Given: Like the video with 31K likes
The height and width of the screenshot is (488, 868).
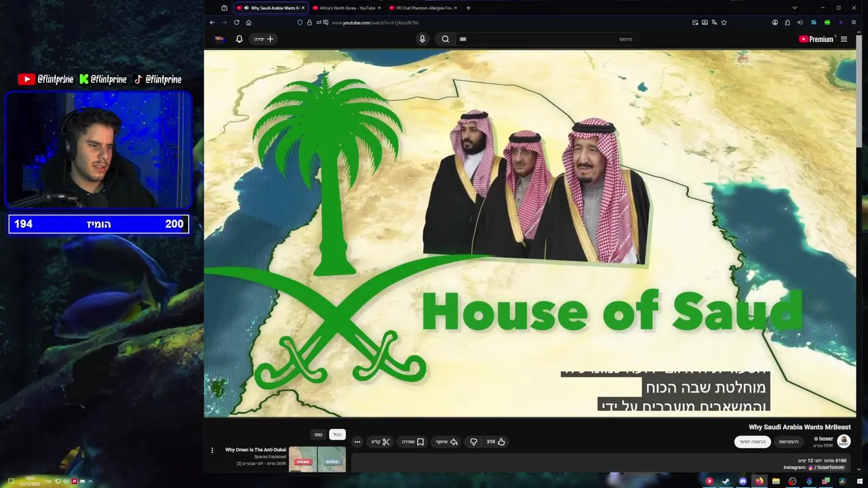Looking at the screenshot, I should (x=496, y=442).
